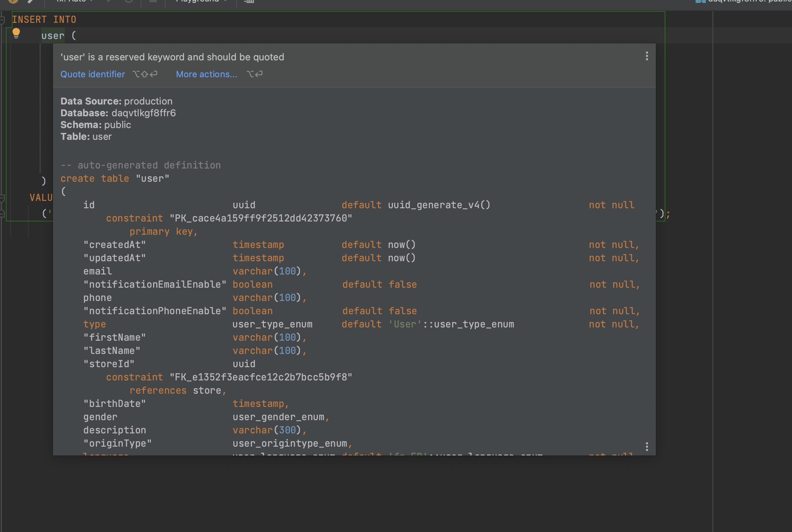Open the kebab menu at the documentation popup bottom

pyautogui.click(x=647, y=447)
